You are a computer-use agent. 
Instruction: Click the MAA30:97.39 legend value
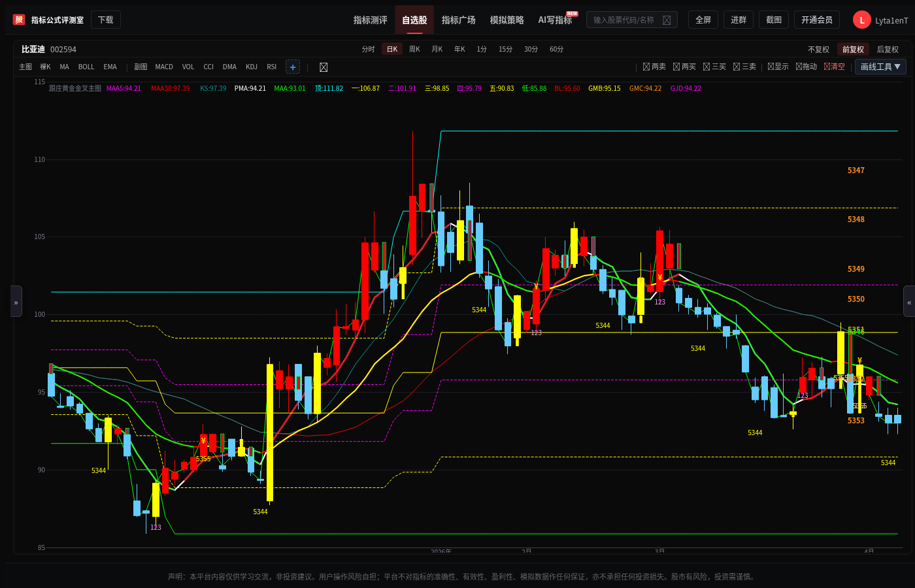pyautogui.click(x=171, y=88)
